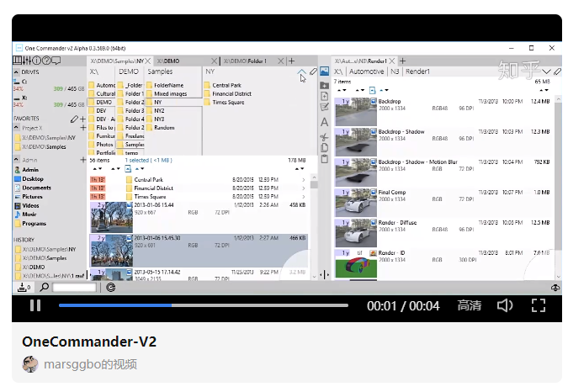Open marsggbo的视频 author link
Image resolution: width=568 pixels, height=392 pixels.
coord(90,364)
